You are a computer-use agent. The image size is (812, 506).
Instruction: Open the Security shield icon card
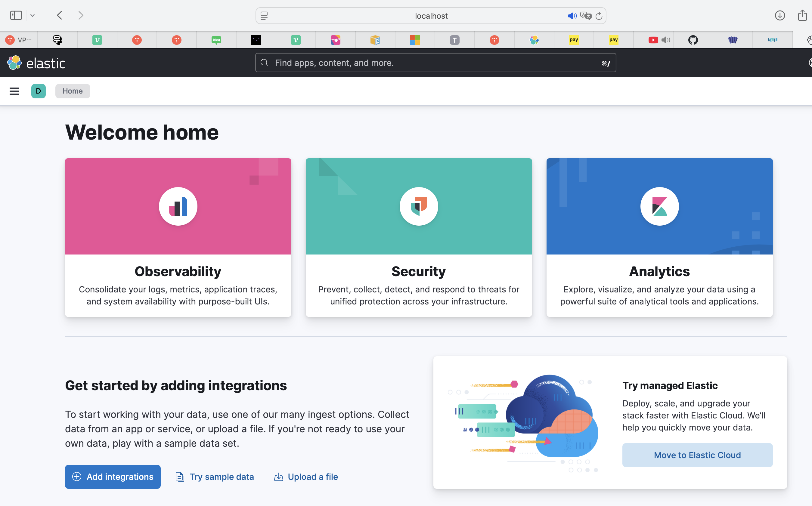tap(418, 206)
